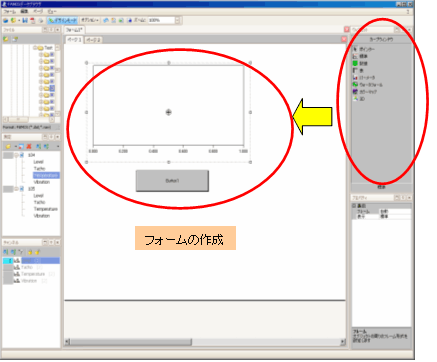Open the Edit menu
The width and height of the screenshot is (437, 362).
click(24, 11)
